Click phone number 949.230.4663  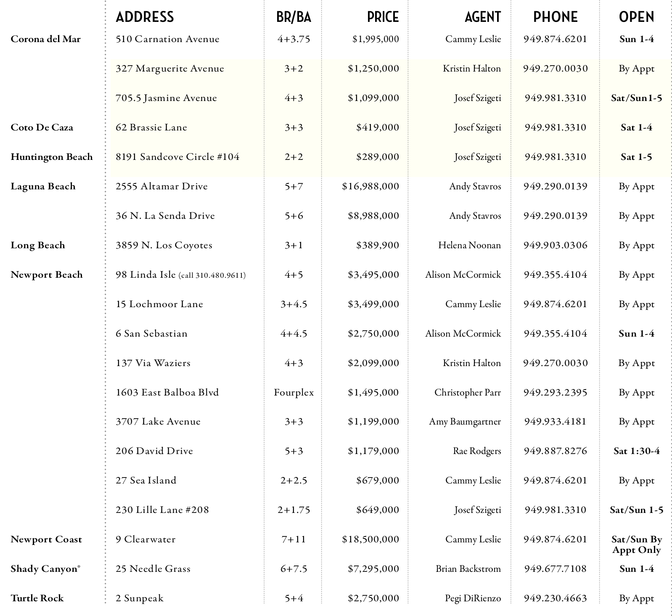point(555,598)
